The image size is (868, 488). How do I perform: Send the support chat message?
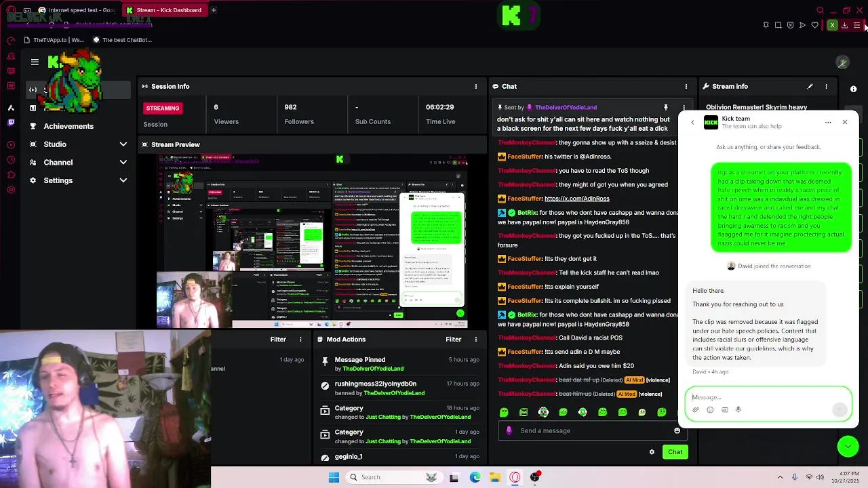point(840,409)
